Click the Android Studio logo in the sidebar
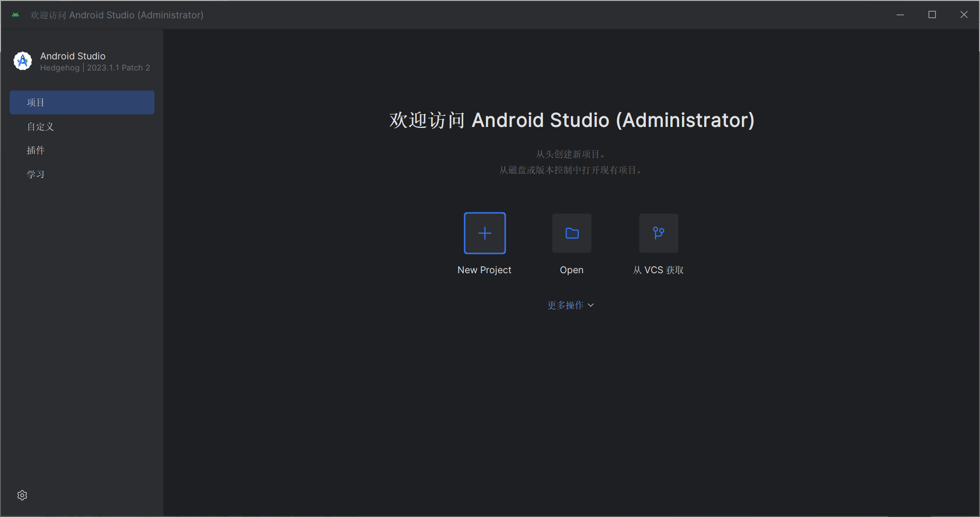 tap(23, 61)
